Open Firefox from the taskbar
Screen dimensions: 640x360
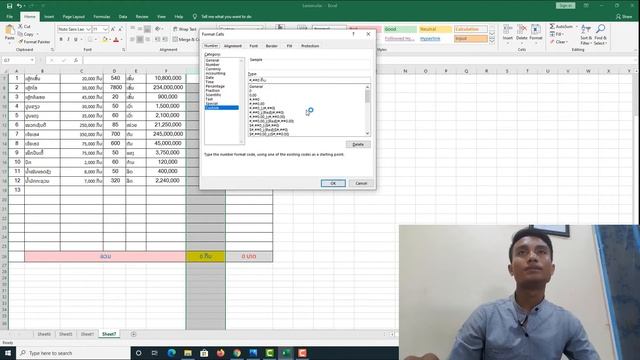tap(220, 353)
